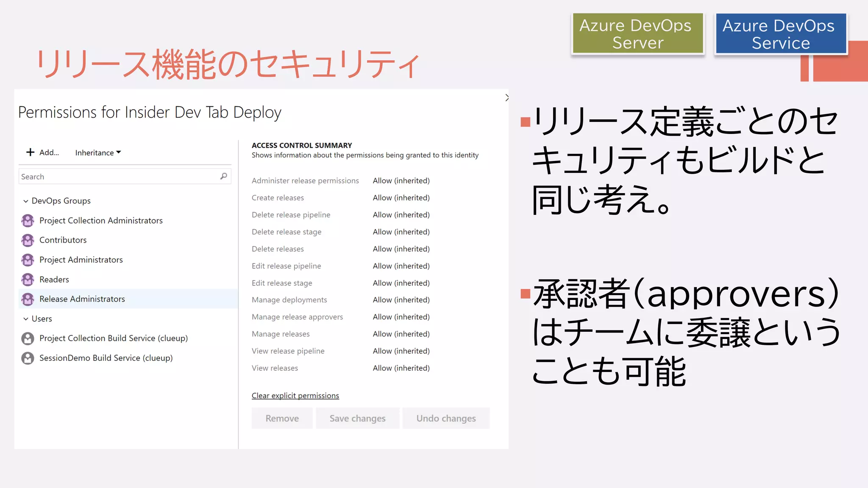Click the Delete release stage label

[x=287, y=232]
